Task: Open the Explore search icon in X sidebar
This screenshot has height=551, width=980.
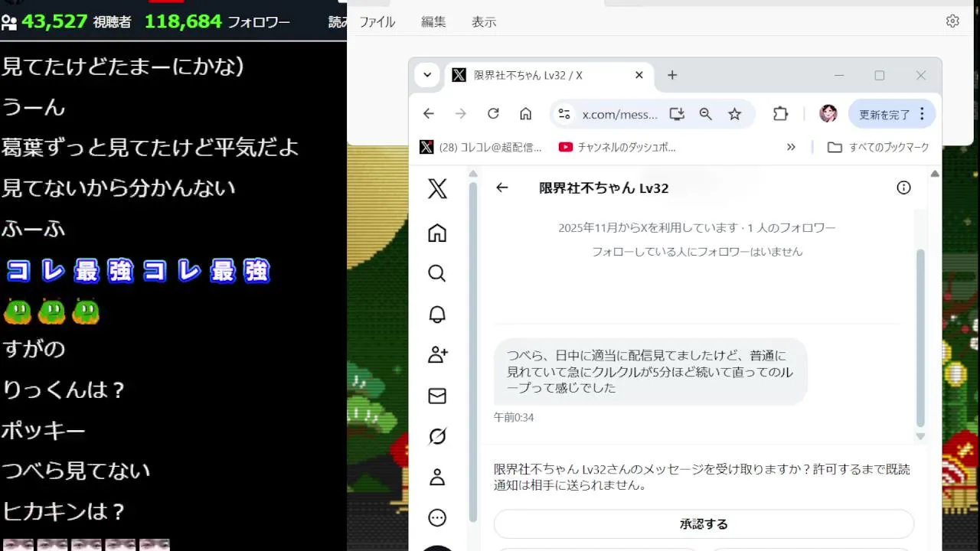Action: [x=437, y=273]
